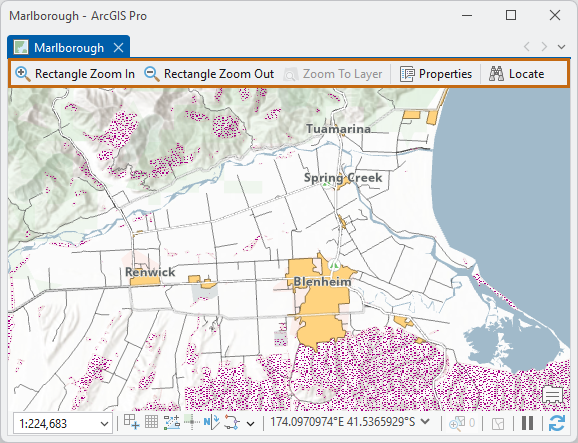Expand the status bar tools chevron
Screen dimensions: 578x443
click(x=251, y=424)
